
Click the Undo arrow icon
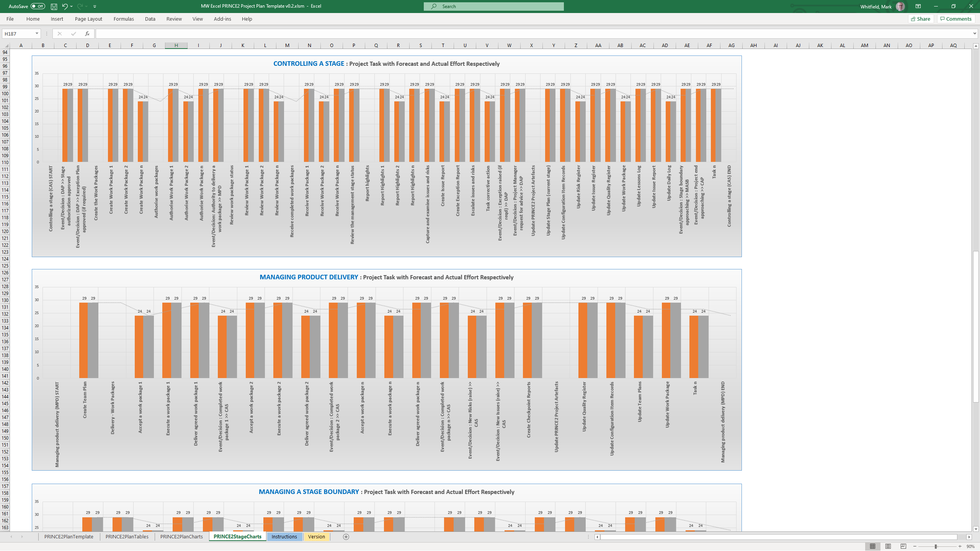(65, 7)
